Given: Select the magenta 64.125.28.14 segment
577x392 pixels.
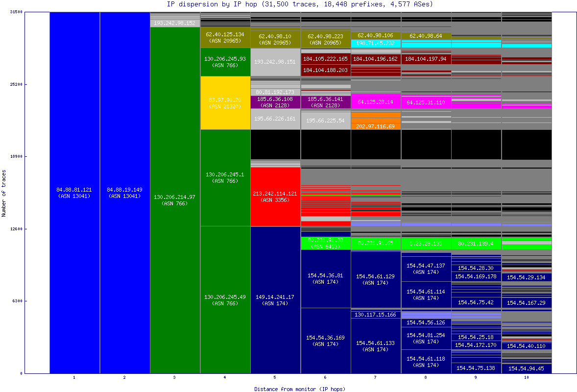Looking at the screenshot, I should (x=376, y=102).
